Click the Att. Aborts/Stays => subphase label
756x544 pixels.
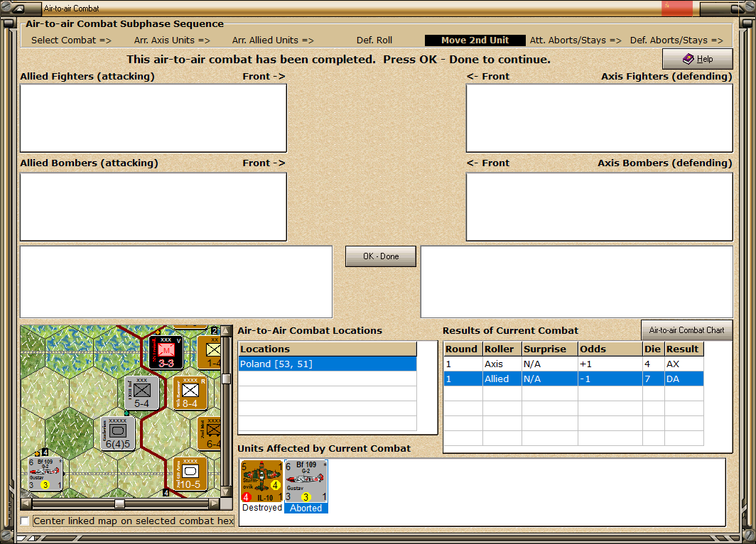pos(576,40)
